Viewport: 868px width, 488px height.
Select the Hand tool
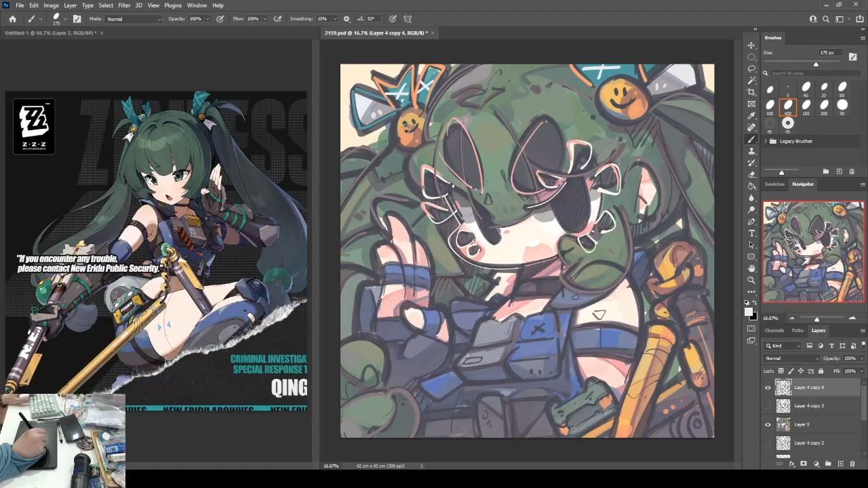[751, 268]
